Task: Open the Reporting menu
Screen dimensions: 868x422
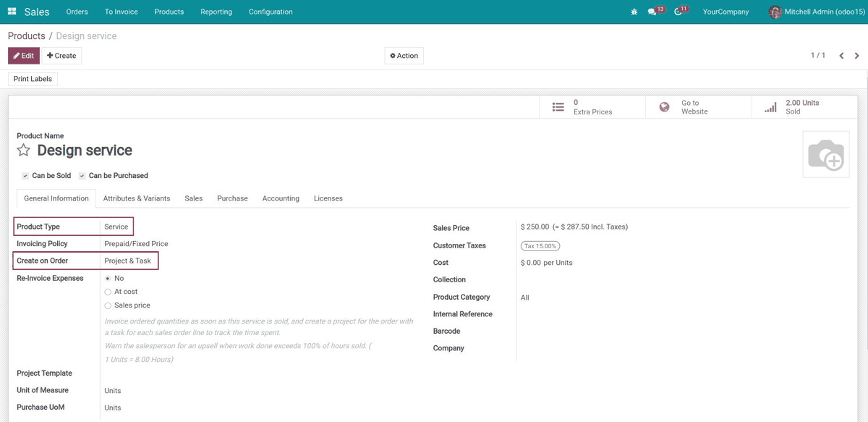Action: point(216,12)
